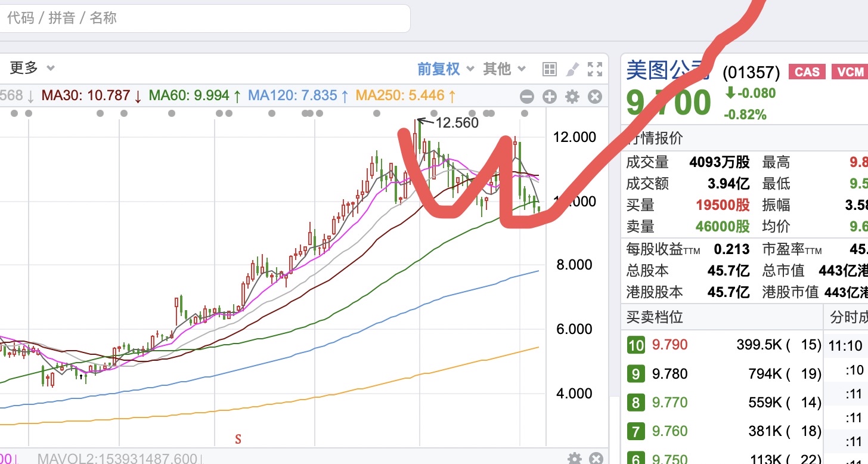
Task: Click the 6.000 price axis label
Action: pyautogui.click(x=575, y=329)
